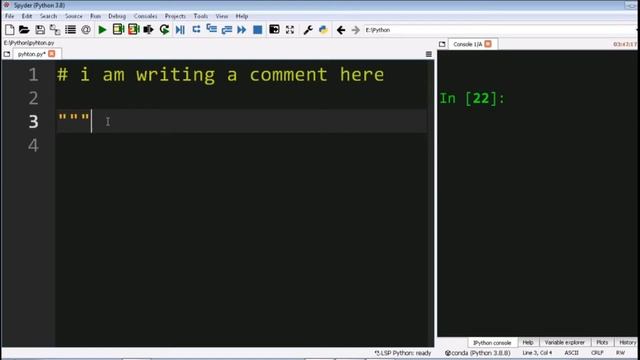Click the Line 3, Col 4 status

click(x=537, y=353)
